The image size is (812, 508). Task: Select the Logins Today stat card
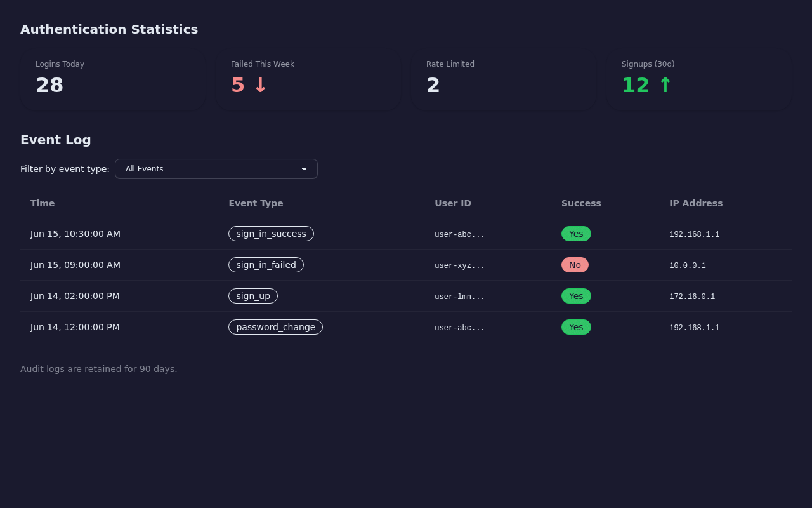click(x=113, y=81)
